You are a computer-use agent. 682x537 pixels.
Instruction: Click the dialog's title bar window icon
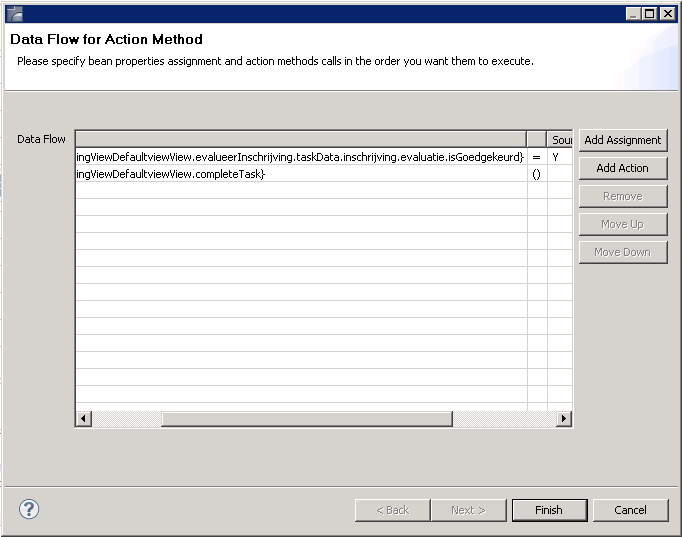click(x=15, y=14)
